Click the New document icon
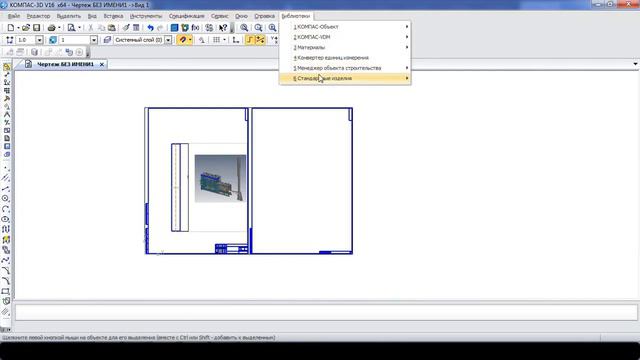Screen dimensions: 640x360 (x=11, y=28)
